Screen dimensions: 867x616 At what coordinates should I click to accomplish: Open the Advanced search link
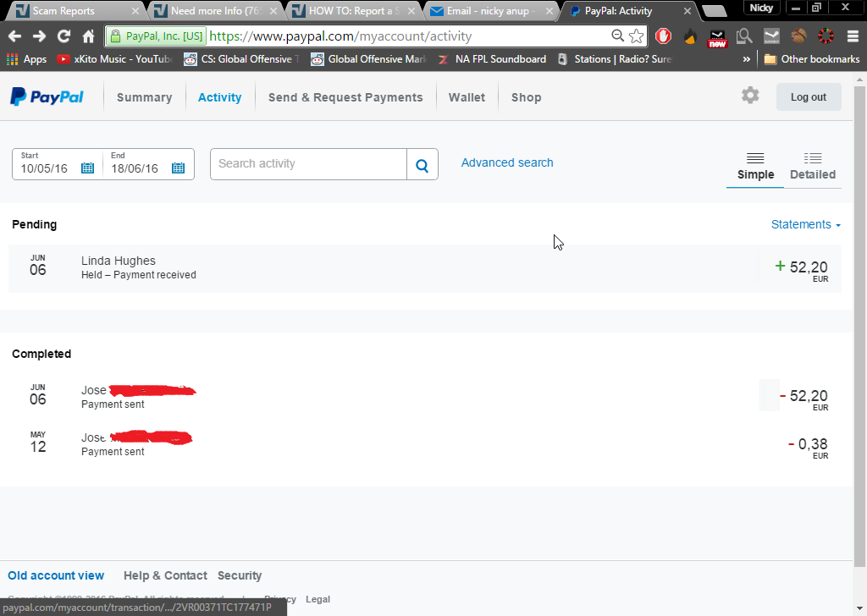point(507,162)
